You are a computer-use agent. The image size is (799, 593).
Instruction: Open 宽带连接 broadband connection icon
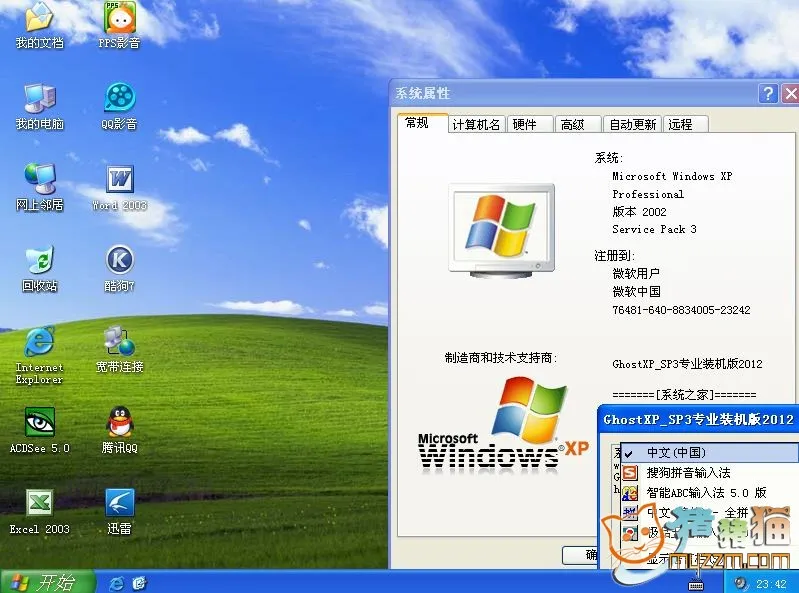pos(119,349)
